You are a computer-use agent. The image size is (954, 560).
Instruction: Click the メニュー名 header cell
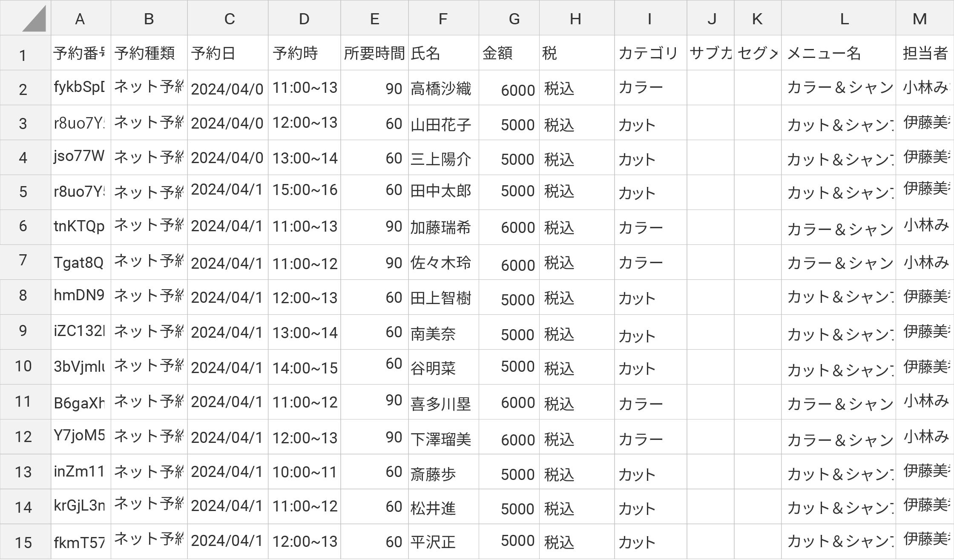(838, 54)
